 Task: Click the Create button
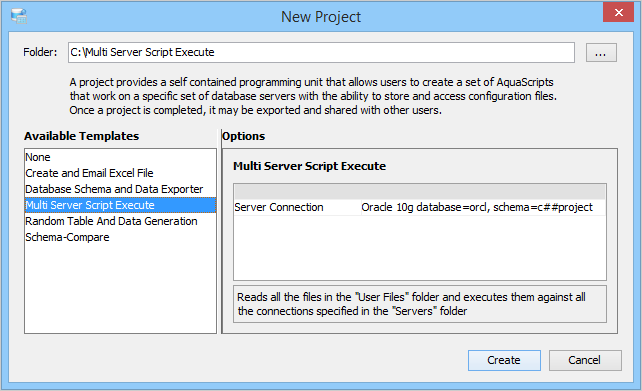coord(504,360)
